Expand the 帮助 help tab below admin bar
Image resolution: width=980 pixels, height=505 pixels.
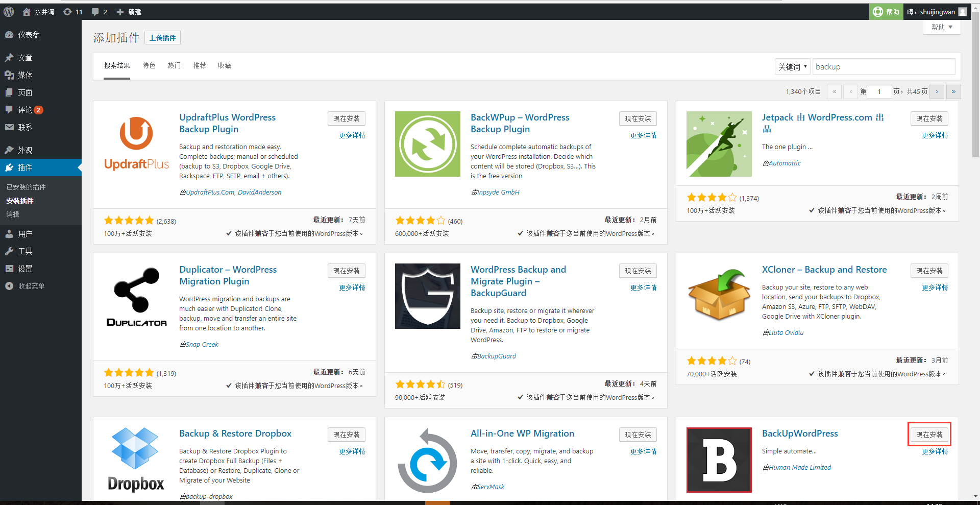click(x=942, y=27)
